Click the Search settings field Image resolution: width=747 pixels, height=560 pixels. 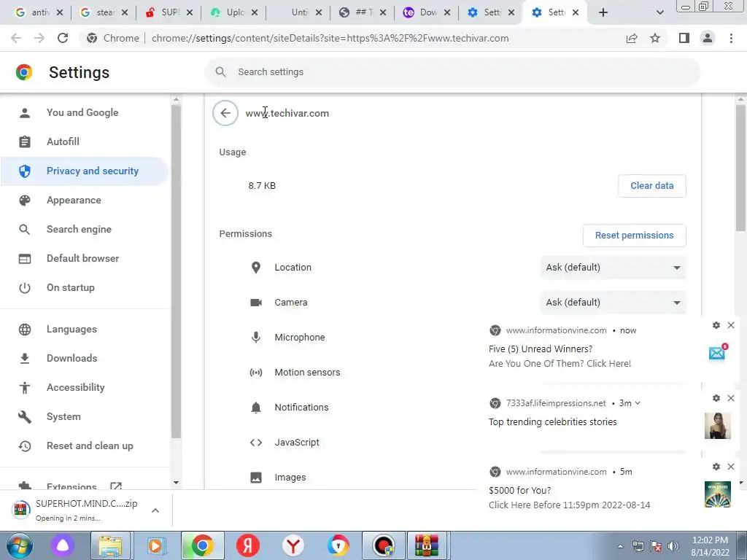point(452,72)
